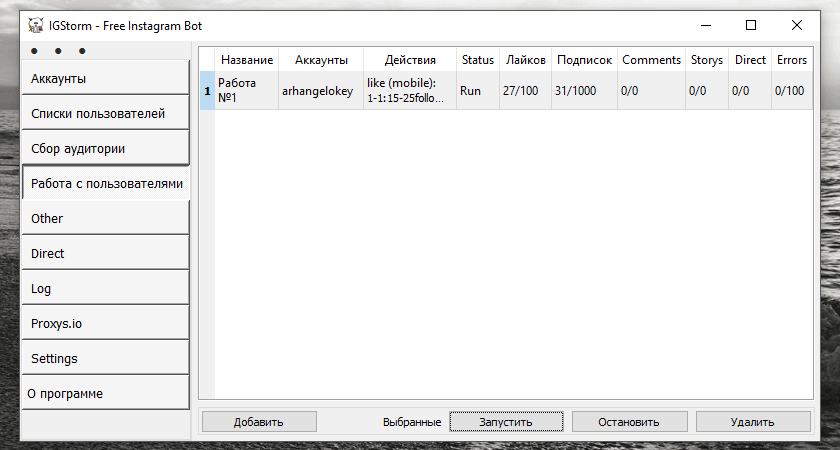Click Добавить button
Screen dimensions: 840x450
pyautogui.click(x=259, y=422)
